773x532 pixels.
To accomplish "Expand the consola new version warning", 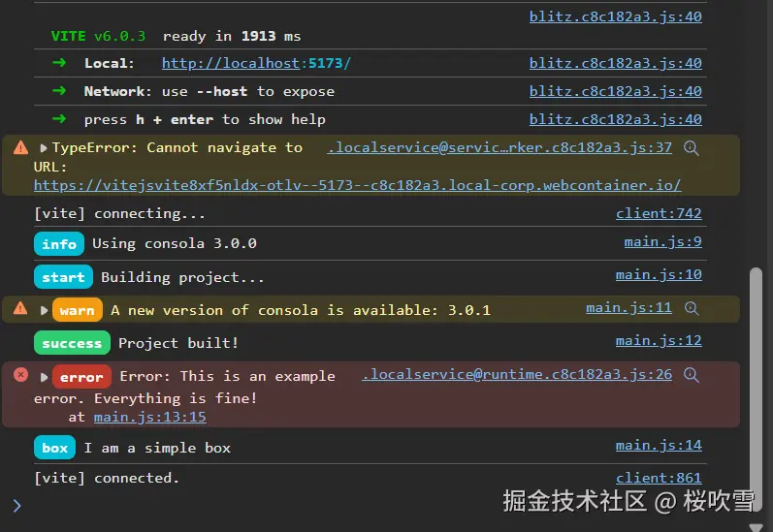I will point(44,310).
